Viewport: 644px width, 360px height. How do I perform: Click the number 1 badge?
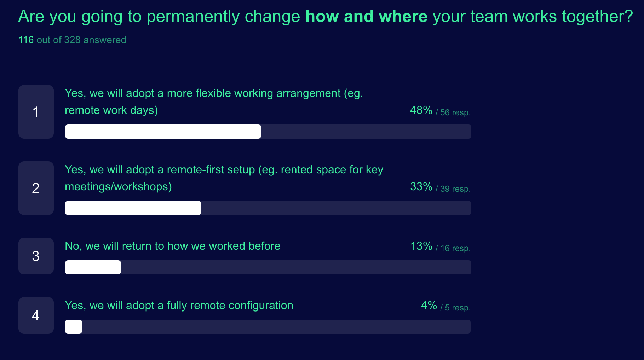tap(36, 112)
